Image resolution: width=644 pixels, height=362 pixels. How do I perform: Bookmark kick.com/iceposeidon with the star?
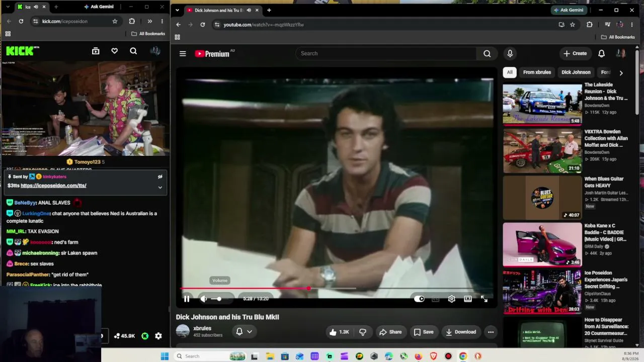tap(115, 21)
